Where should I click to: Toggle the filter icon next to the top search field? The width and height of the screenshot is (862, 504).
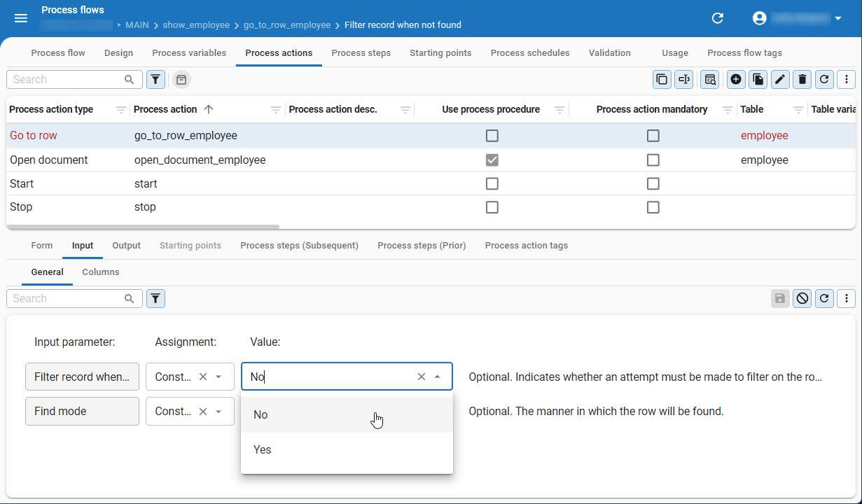point(155,79)
